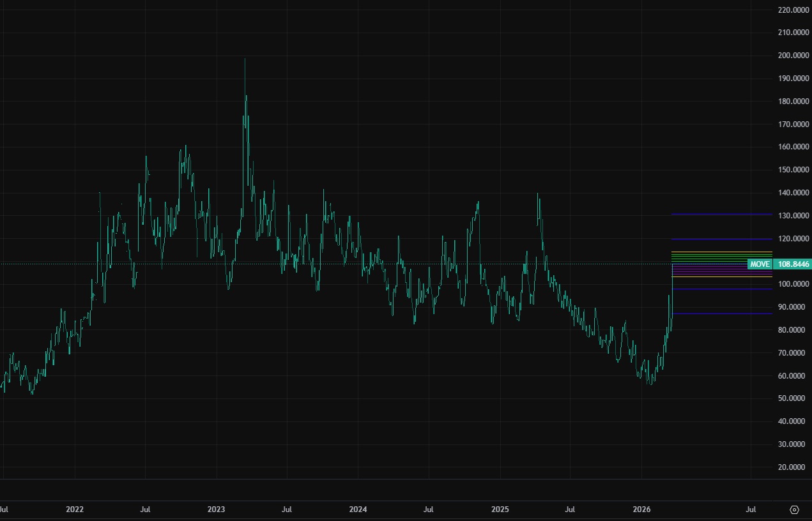Click the 2026 label on time axis
812x521 pixels.
[642, 510]
